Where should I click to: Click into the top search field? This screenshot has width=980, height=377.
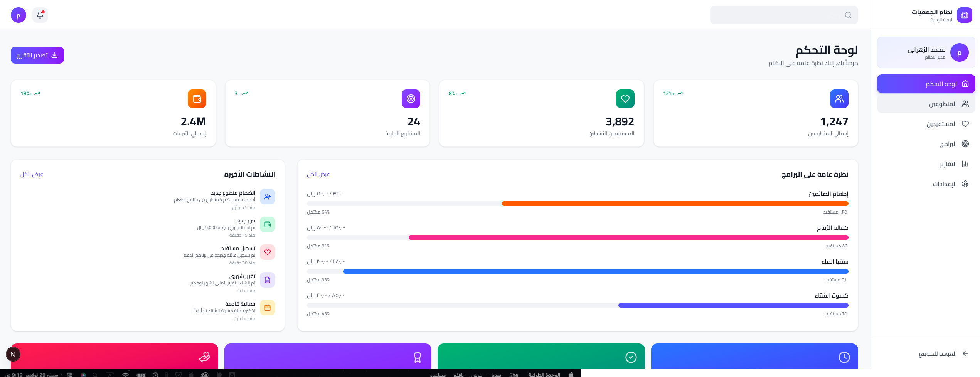pyautogui.click(x=775, y=15)
